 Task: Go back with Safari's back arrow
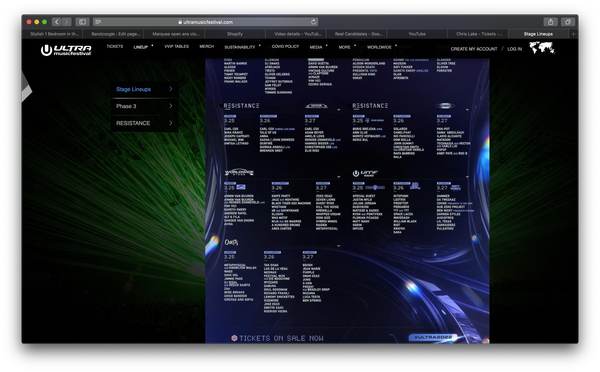point(57,22)
